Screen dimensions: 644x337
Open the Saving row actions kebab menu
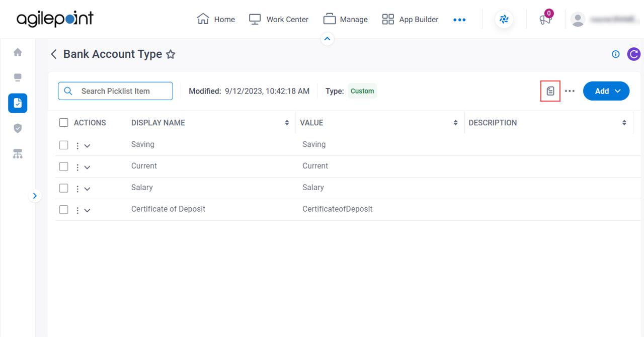pos(77,146)
